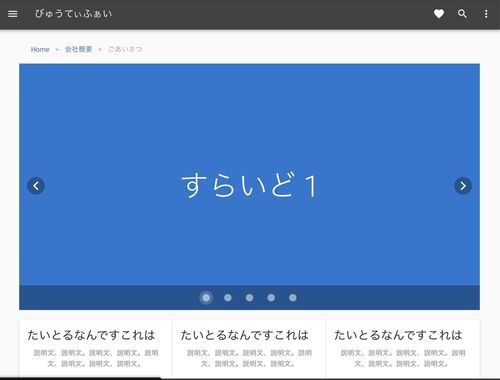Viewport: 500px width, 380px height.
Task: Click the ごあいさつ breadcrumb item
Action: click(x=125, y=49)
